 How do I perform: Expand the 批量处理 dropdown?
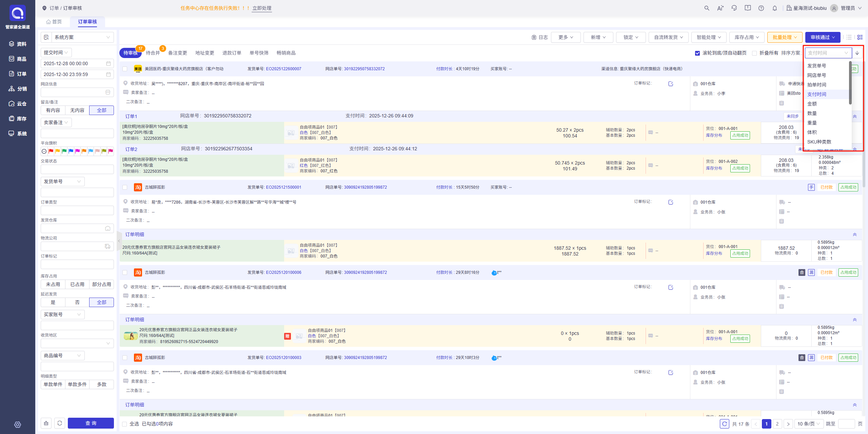785,37
